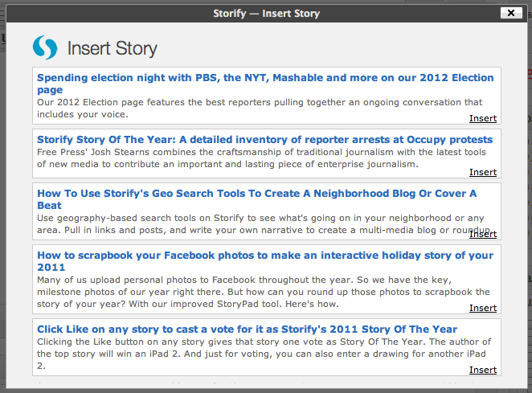Select the Josh Stearns description text
This screenshot has height=393, width=532.
pos(261,158)
